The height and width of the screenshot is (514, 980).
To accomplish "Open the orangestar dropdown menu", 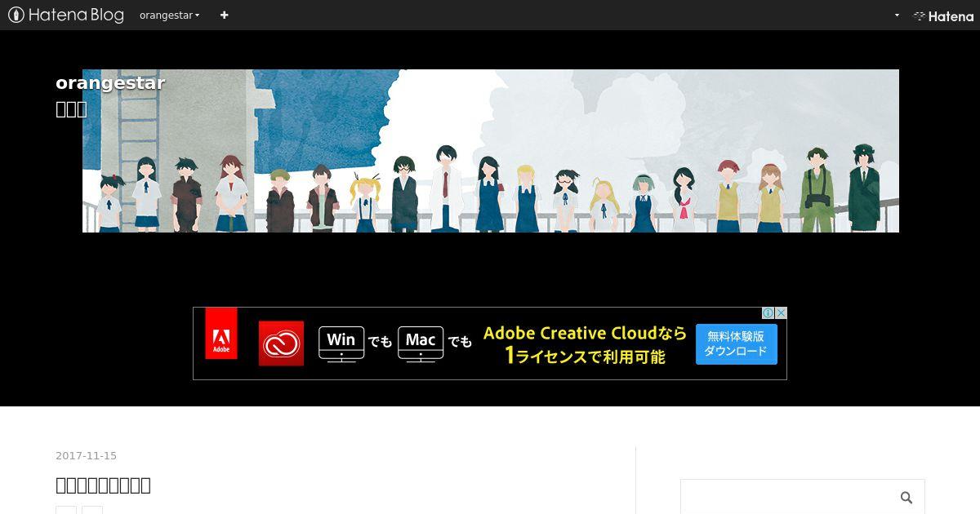I will point(169,16).
